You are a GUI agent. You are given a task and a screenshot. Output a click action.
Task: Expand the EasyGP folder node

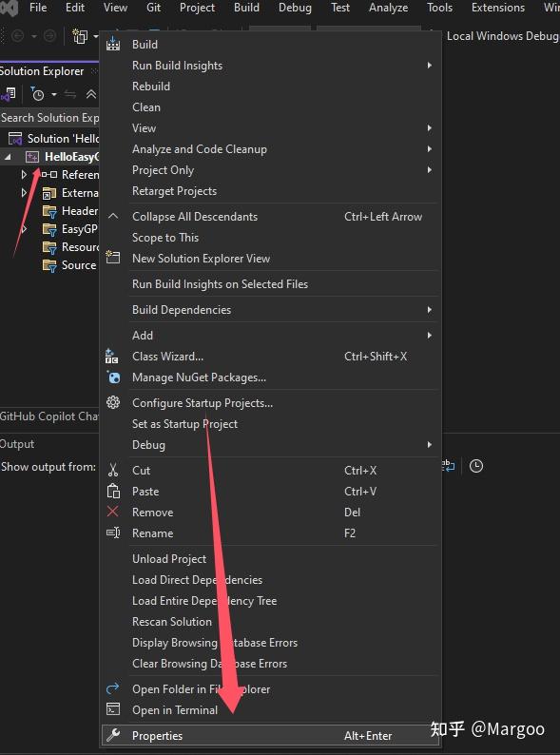pos(24,229)
